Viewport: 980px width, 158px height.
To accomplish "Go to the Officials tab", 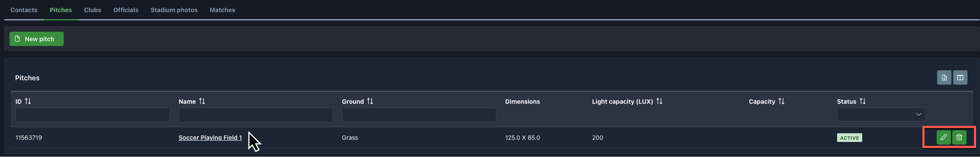I will [126, 10].
